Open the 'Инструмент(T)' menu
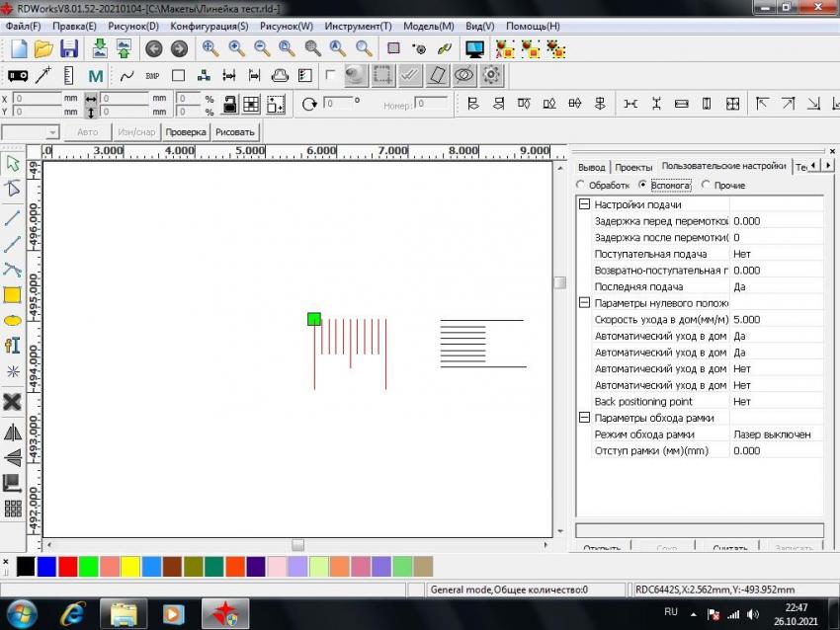 click(358, 26)
